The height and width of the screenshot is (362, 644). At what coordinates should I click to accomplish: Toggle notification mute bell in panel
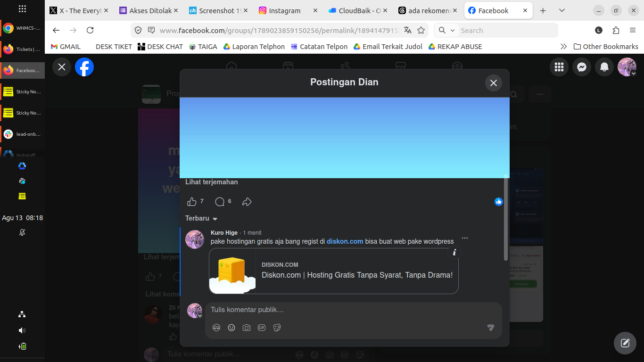tap(22, 232)
